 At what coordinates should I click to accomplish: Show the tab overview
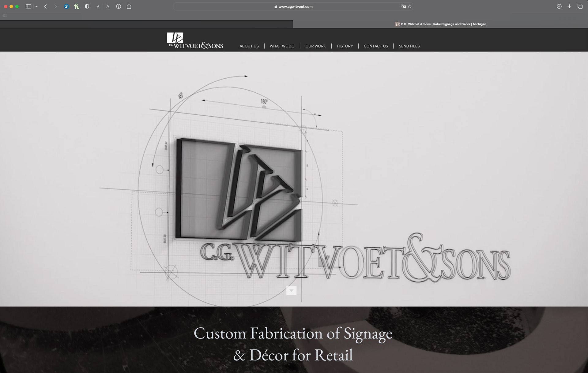[x=580, y=6]
